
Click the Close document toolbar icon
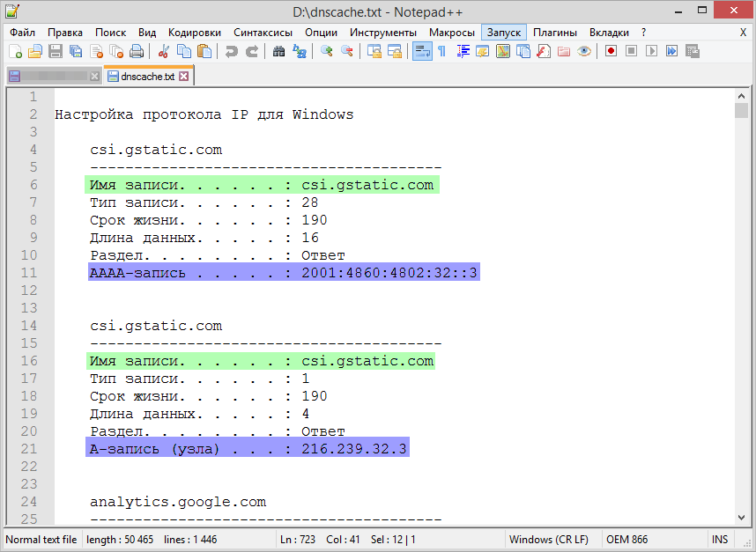click(x=96, y=51)
